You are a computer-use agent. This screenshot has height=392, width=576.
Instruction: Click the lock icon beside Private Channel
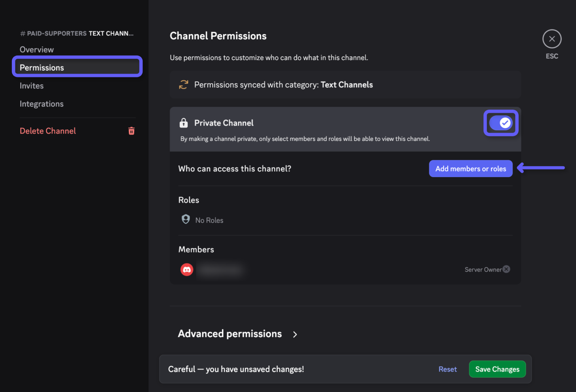coord(184,123)
